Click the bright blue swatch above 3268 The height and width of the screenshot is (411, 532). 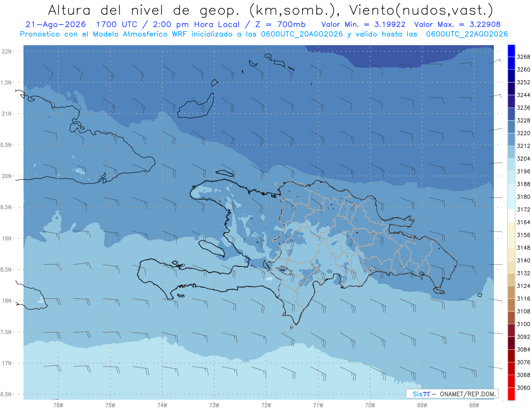click(x=511, y=51)
